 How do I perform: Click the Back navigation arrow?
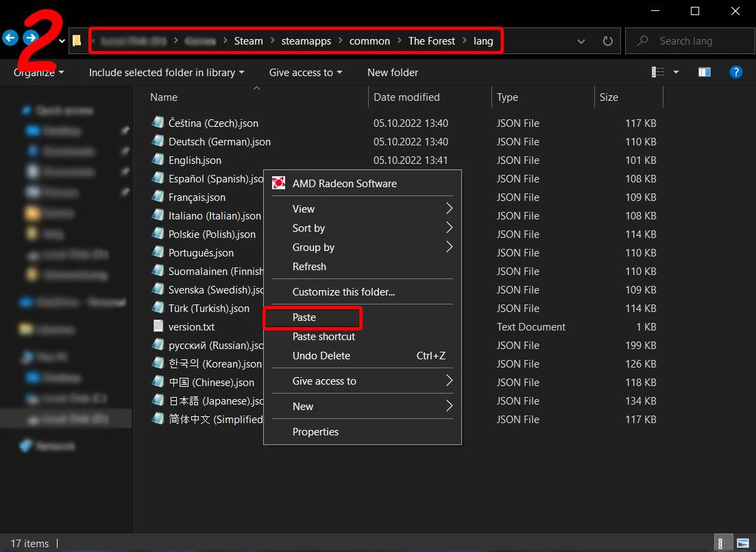click(10, 38)
